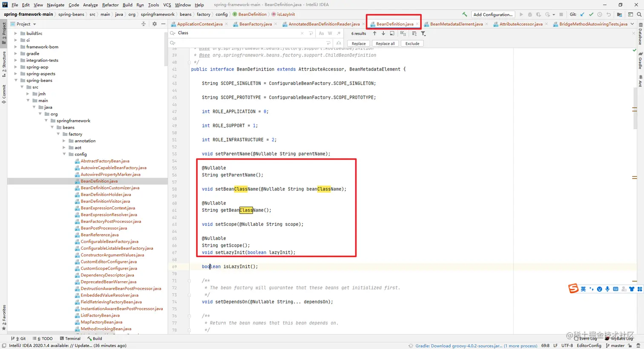
Task: Open Structure tool window sidebar
Action: coord(4,64)
